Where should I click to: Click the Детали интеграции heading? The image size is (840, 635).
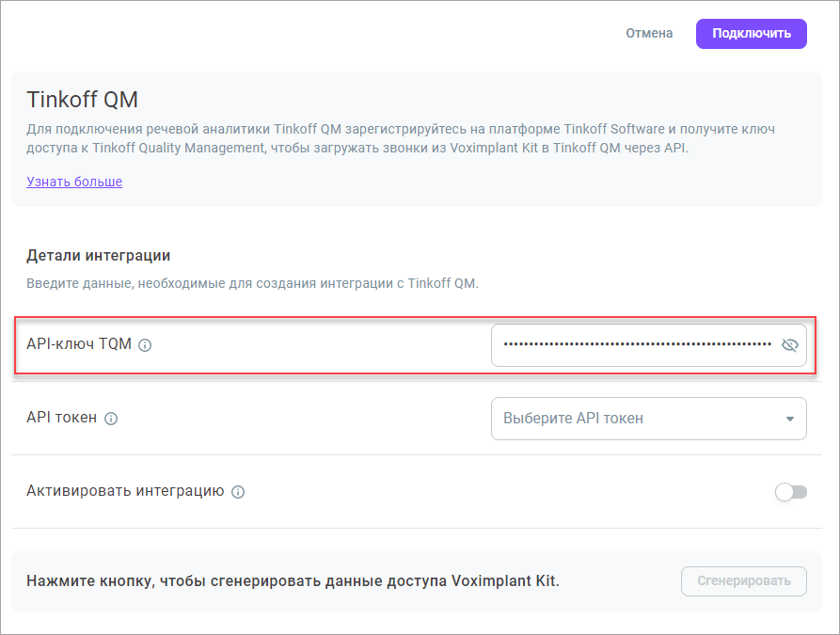[99, 256]
